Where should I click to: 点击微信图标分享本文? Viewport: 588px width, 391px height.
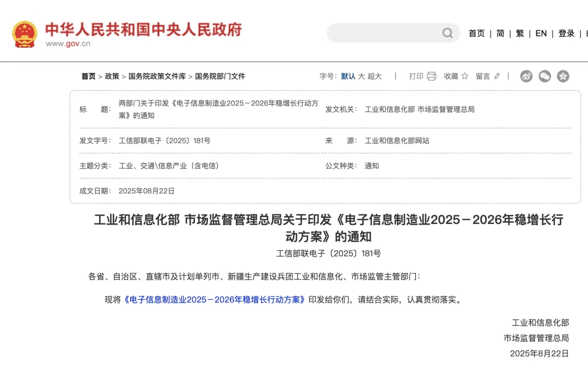click(544, 76)
